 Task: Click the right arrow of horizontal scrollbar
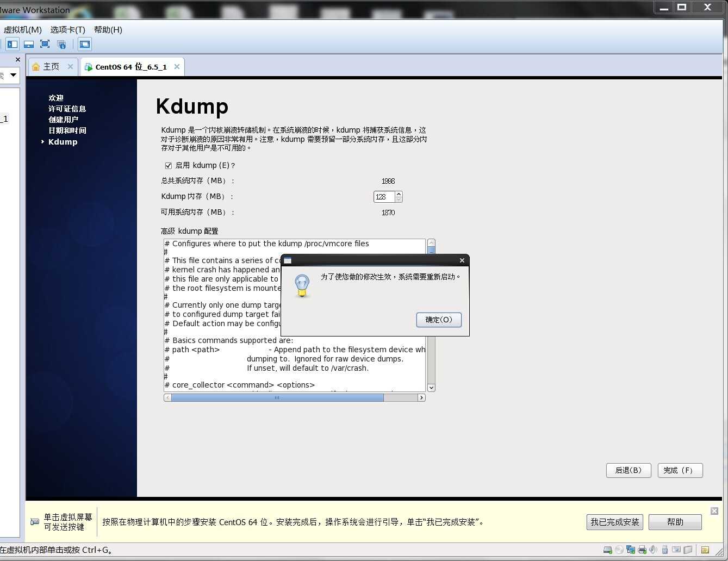[x=421, y=397]
